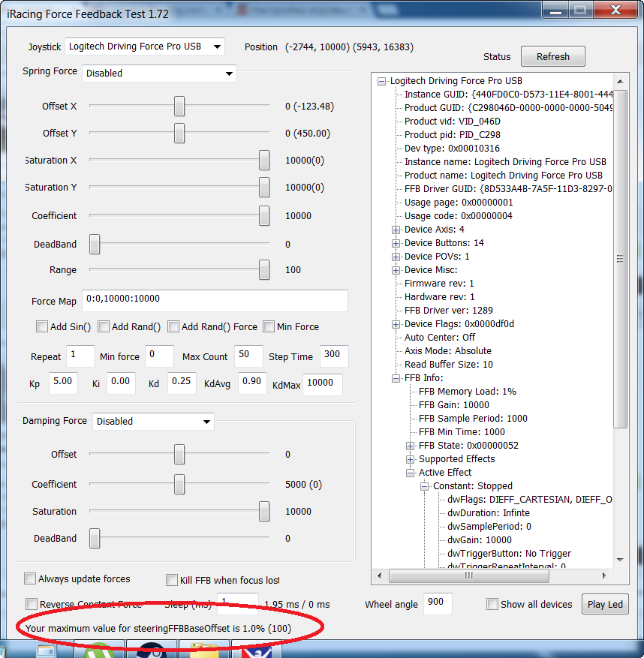Tick Kill FFB when focus lost
The width and height of the screenshot is (644, 658).
pyautogui.click(x=172, y=580)
